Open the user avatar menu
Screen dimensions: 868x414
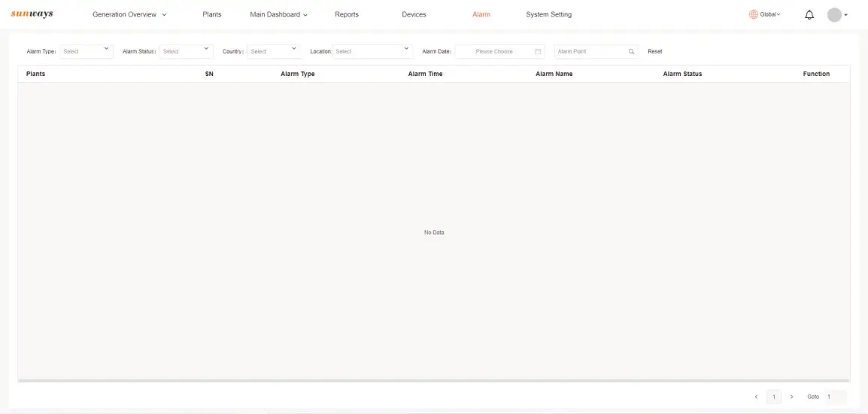point(834,15)
